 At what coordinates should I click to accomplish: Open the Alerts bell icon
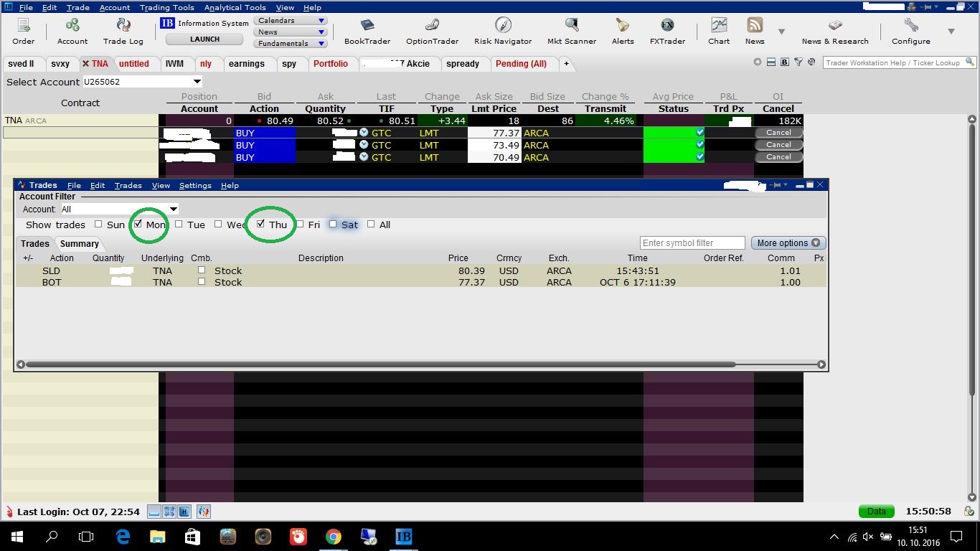tap(623, 32)
